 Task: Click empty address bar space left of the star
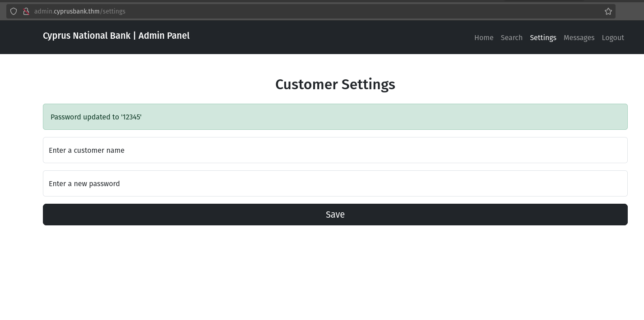click(361, 11)
